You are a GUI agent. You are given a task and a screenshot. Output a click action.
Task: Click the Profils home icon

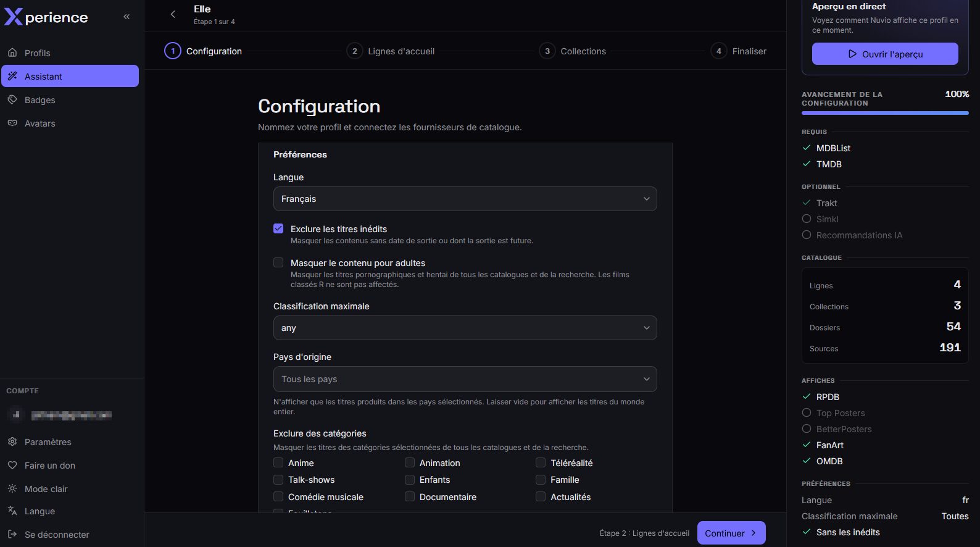coord(12,52)
